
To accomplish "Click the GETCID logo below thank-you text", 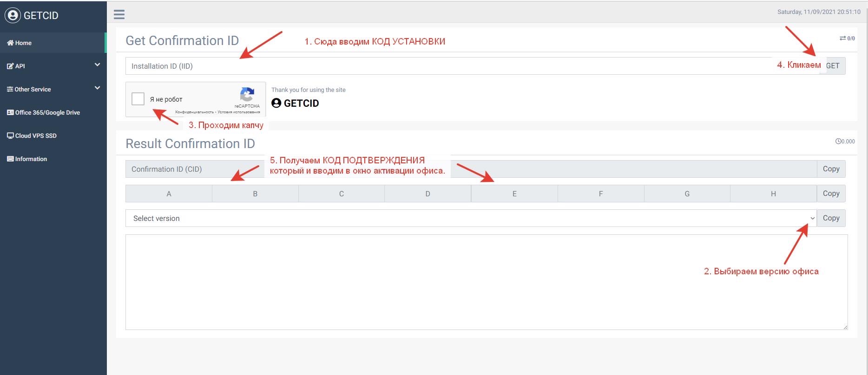I will coord(295,103).
